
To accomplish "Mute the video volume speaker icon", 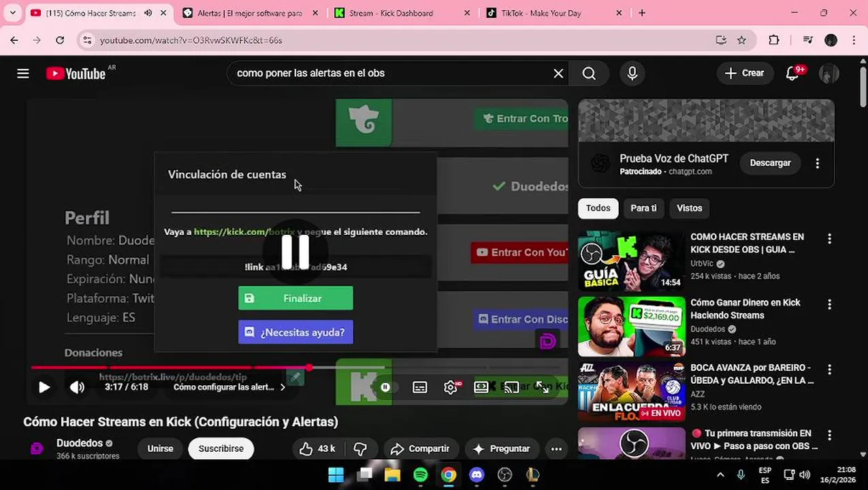I will point(77,387).
